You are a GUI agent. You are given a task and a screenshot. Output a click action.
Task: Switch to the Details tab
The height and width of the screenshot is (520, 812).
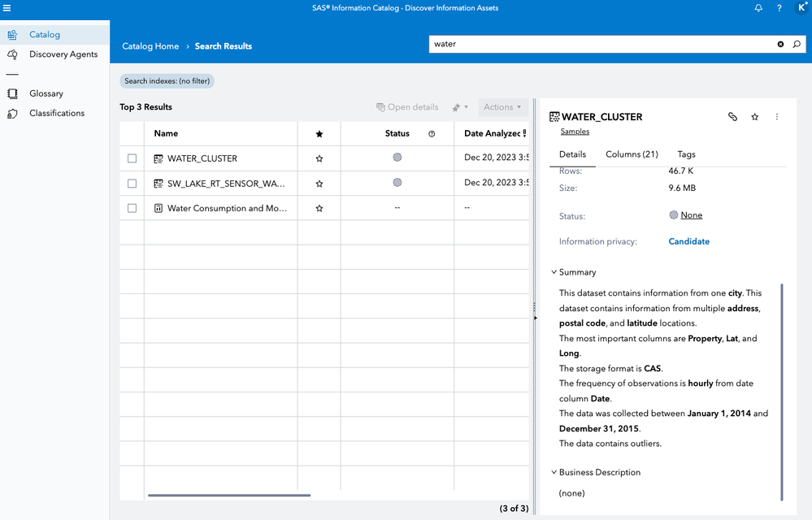pos(572,154)
